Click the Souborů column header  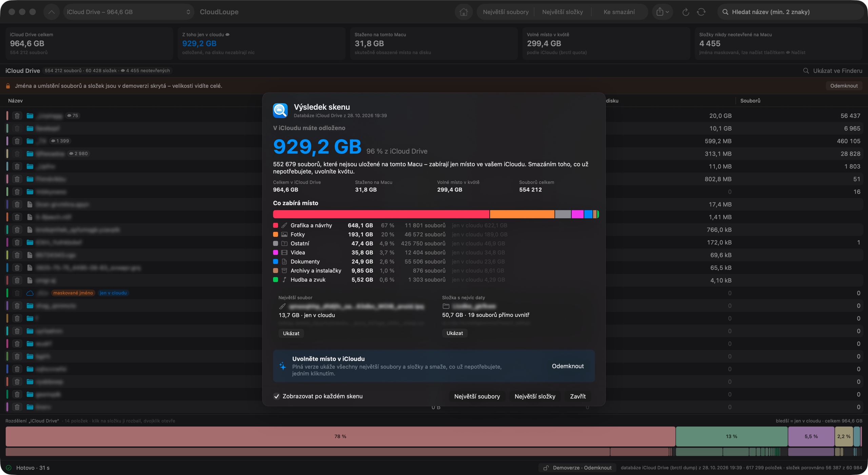(750, 101)
